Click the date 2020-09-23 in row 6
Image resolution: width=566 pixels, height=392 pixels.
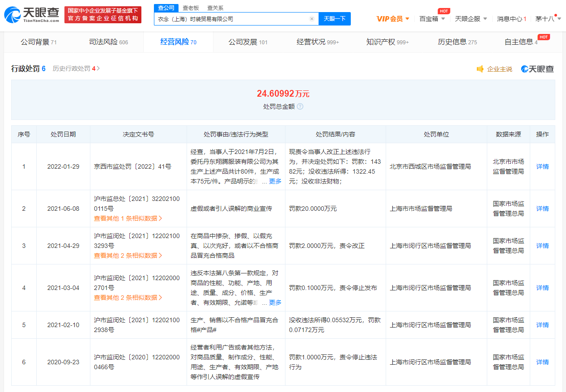click(x=63, y=362)
